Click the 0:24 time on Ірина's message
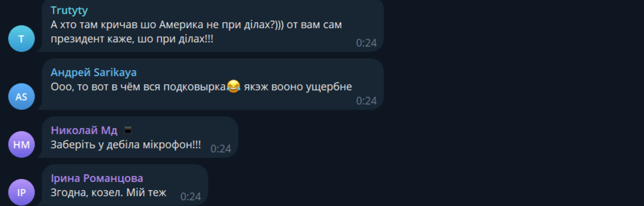Viewport: 644px width, 206px height. [x=191, y=196]
